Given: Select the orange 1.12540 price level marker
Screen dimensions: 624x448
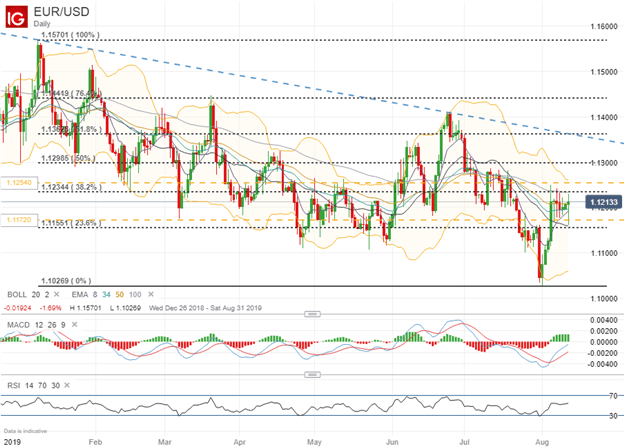Looking at the screenshot, I should (x=16, y=183).
